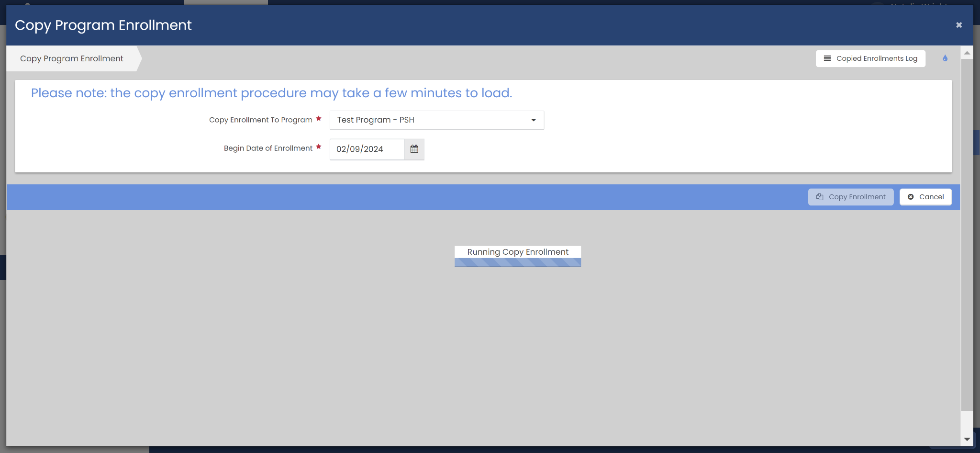Click the vertical scrollbar thumb
Viewport: 980px width, 453px height.
(x=967, y=235)
